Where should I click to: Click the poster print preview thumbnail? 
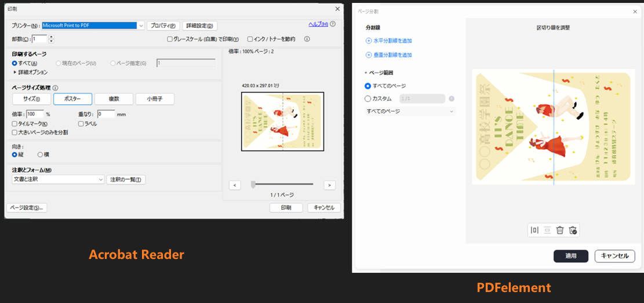(282, 121)
